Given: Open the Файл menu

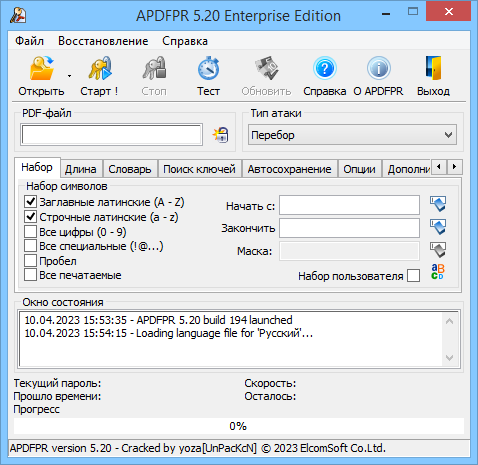Looking at the screenshot, I should click(29, 41).
